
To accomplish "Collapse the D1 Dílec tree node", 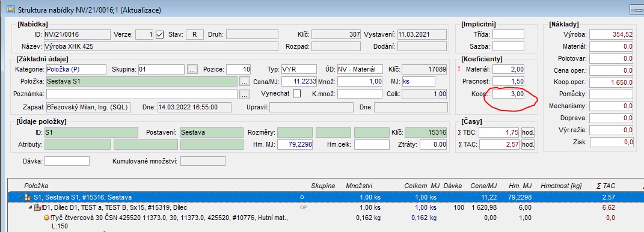I will coord(31,207).
